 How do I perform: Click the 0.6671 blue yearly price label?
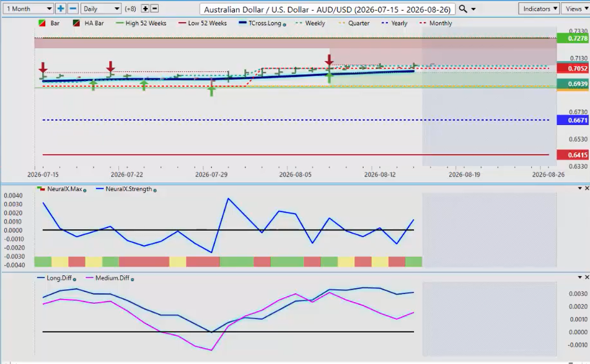[572, 120]
